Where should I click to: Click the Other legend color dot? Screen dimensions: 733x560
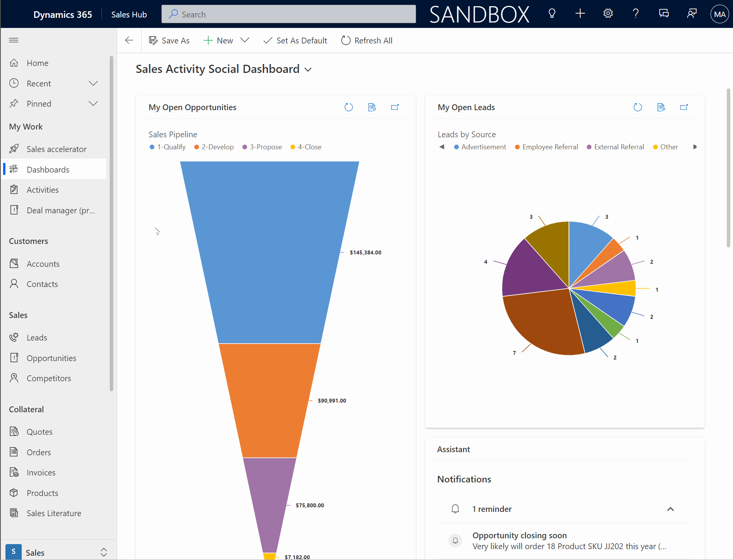click(654, 147)
